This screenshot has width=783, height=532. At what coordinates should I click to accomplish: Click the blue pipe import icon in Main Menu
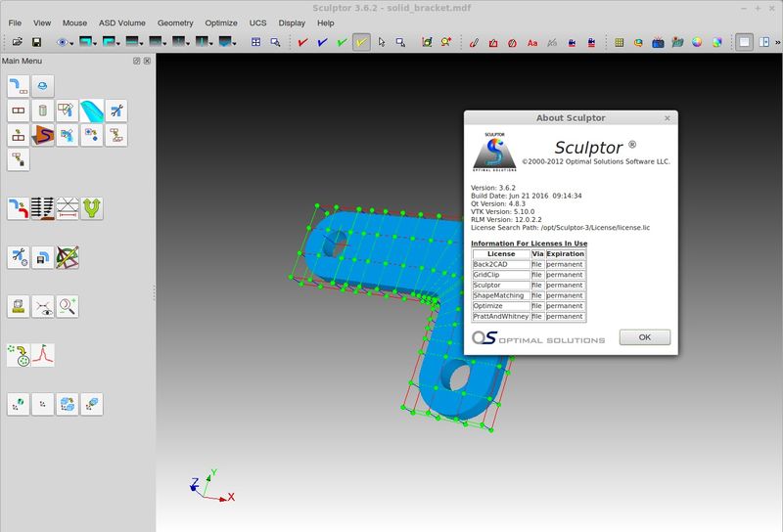click(x=19, y=86)
